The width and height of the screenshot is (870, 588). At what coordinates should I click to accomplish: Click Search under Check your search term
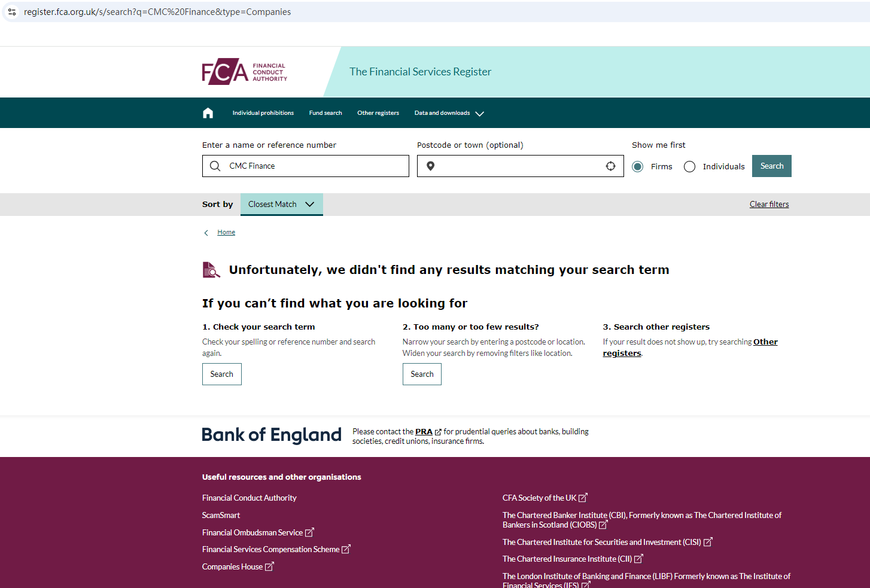pyautogui.click(x=222, y=374)
